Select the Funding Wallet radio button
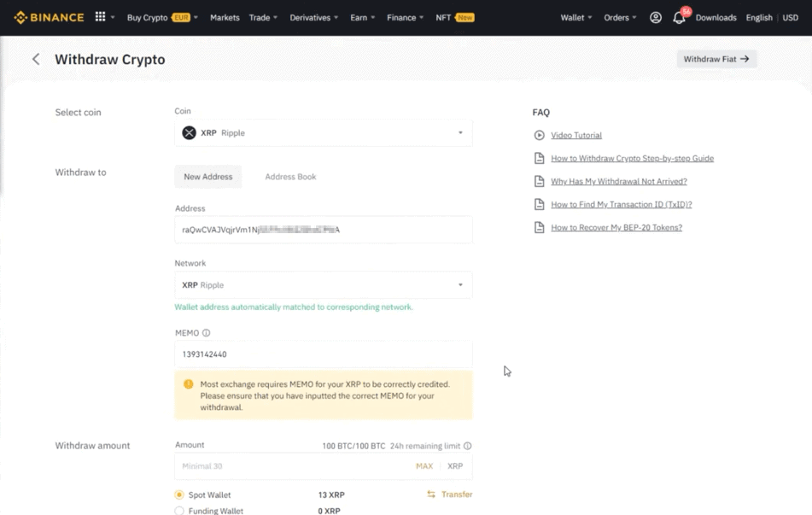 (x=179, y=511)
